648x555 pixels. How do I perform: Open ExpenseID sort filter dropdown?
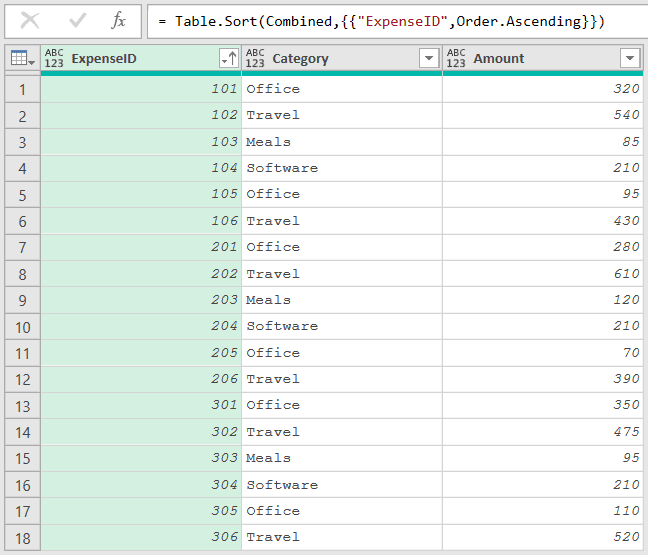pos(229,58)
